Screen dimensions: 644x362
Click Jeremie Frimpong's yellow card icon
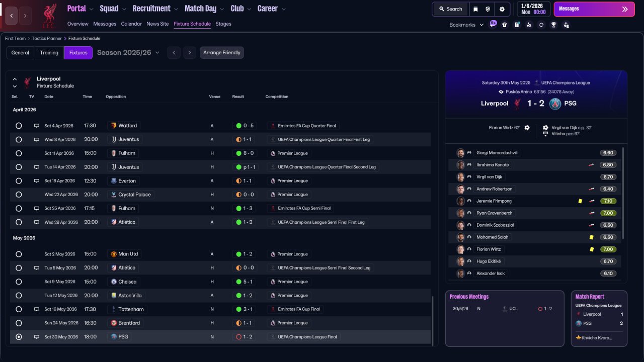580,201
